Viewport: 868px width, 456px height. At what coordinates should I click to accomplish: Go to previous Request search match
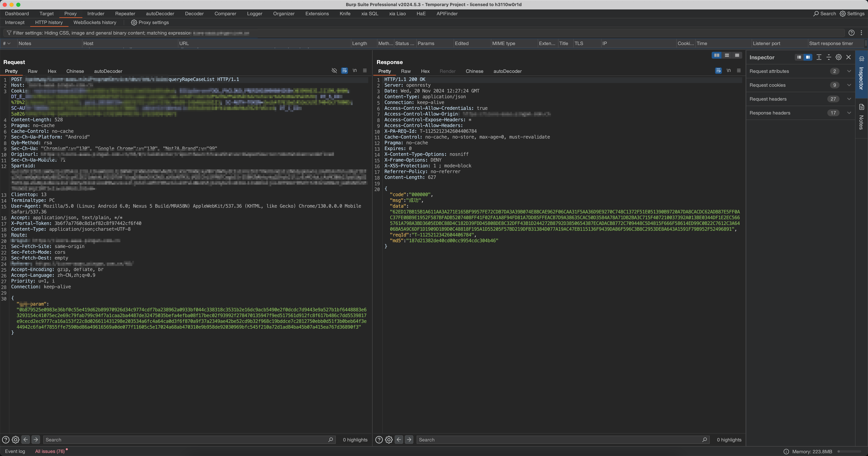pos(26,440)
